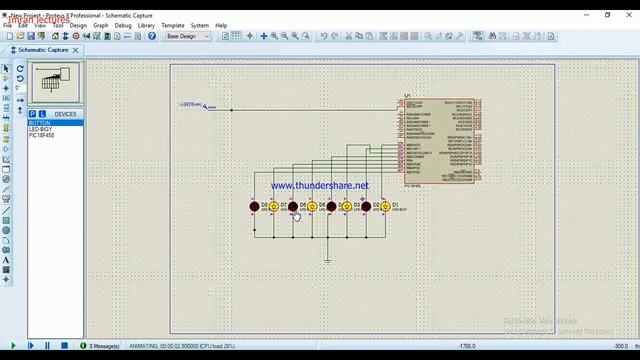Click the Search and Tag binoculars icon
The height and width of the screenshot is (360, 640).
492,36
